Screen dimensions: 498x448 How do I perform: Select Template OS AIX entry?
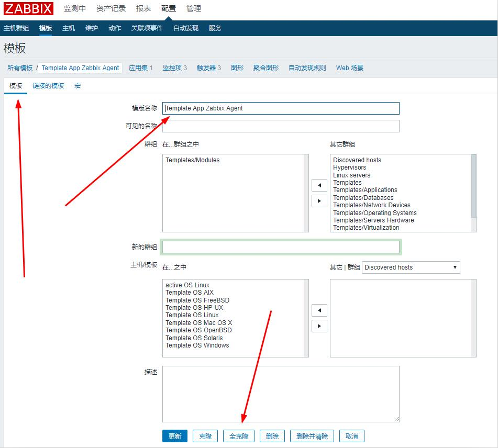click(x=189, y=293)
